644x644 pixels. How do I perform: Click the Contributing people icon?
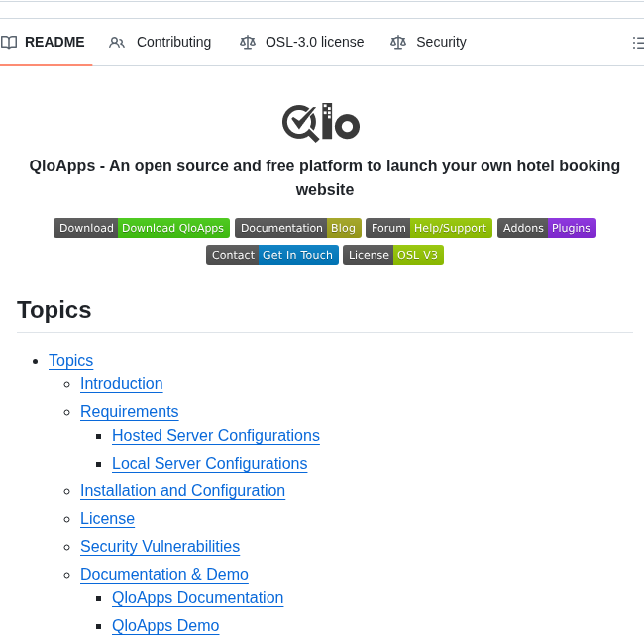pyautogui.click(x=117, y=42)
